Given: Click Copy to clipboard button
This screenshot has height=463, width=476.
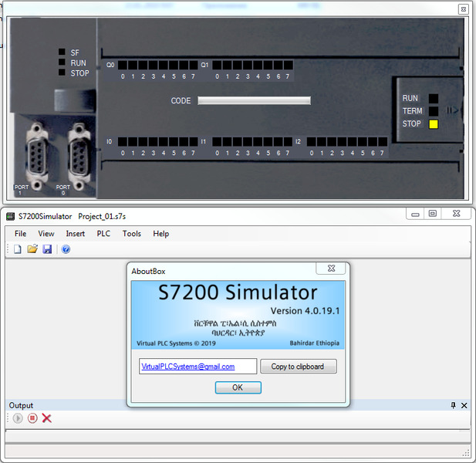Looking at the screenshot, I should tap(298, 367).
